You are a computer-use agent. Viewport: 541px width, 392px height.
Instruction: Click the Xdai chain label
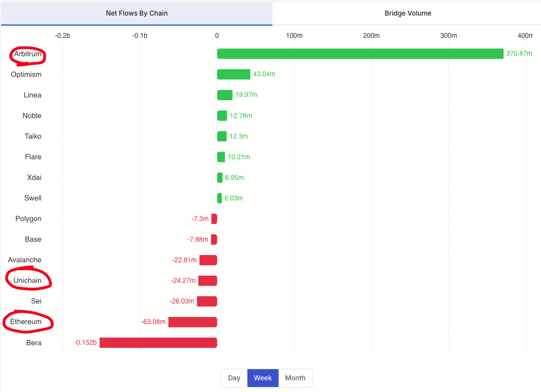(x=34, y=177)
